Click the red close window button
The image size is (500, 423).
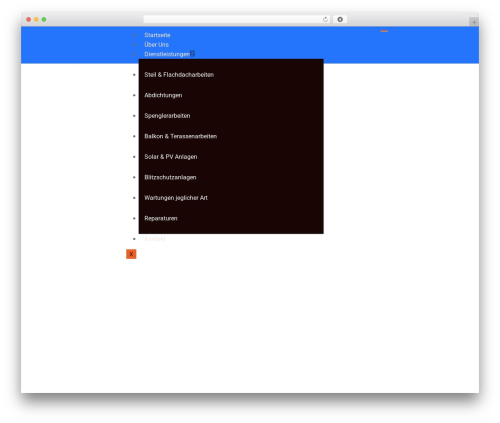[x=29, y=20]
